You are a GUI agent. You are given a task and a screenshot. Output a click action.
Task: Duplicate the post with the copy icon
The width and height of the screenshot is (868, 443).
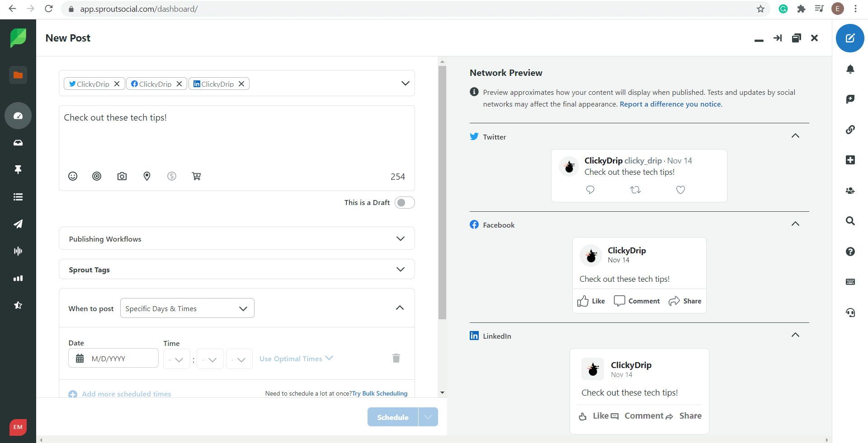[797, 38]
